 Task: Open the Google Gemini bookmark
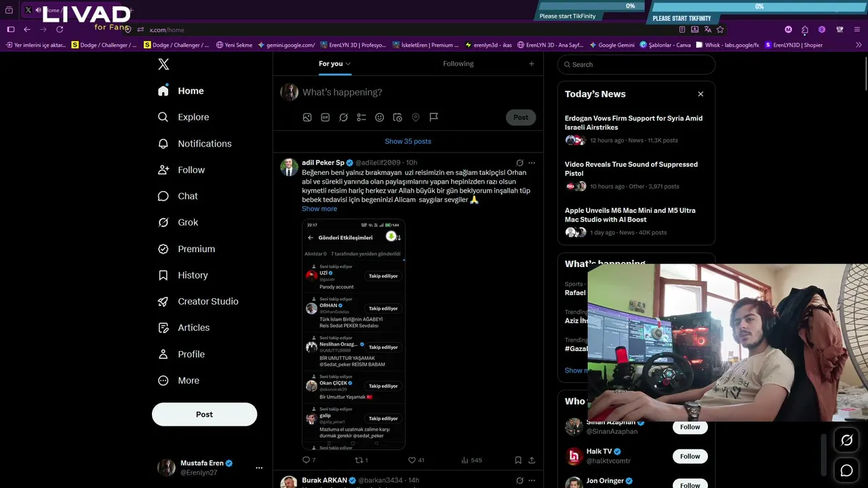coord(612,45)
